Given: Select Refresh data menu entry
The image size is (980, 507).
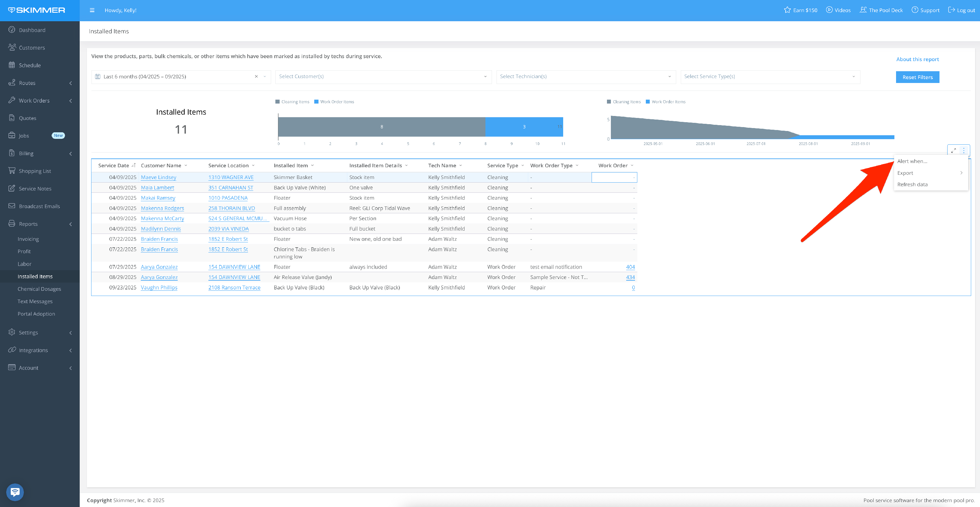Looking at the screenshot, I should (912, 185).
